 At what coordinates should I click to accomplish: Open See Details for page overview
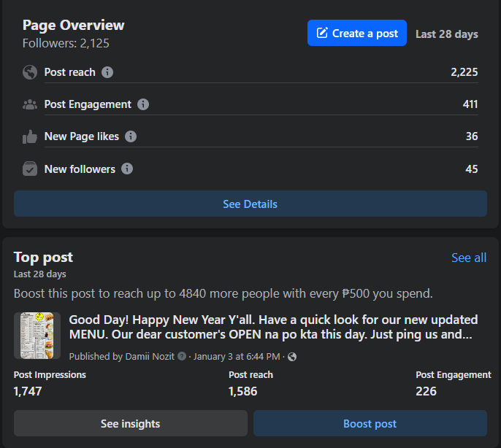(x=250, y=204)
